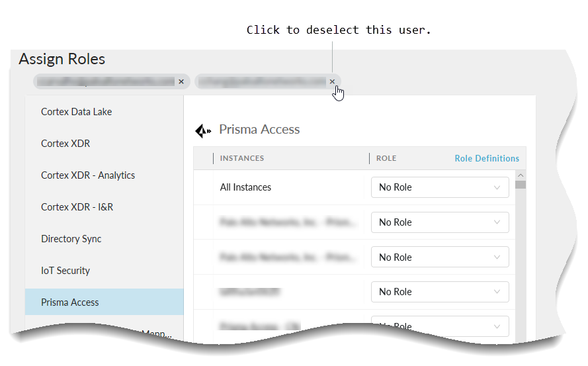This screenshot has width=588, height=366.
Task: Select Cortex XDR in sidebar
Action: pos(65,144)
